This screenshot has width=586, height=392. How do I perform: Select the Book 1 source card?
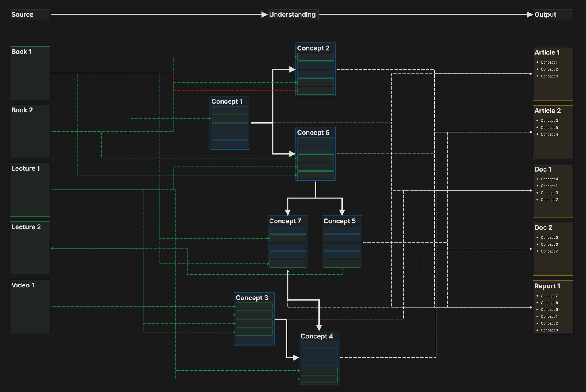tap(30, 73)
